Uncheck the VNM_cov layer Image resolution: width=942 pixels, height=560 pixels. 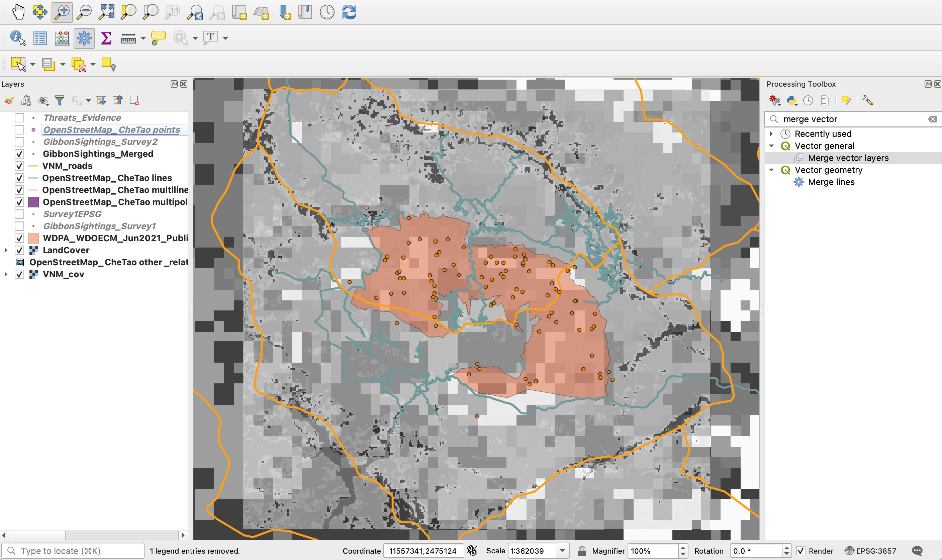19,274
